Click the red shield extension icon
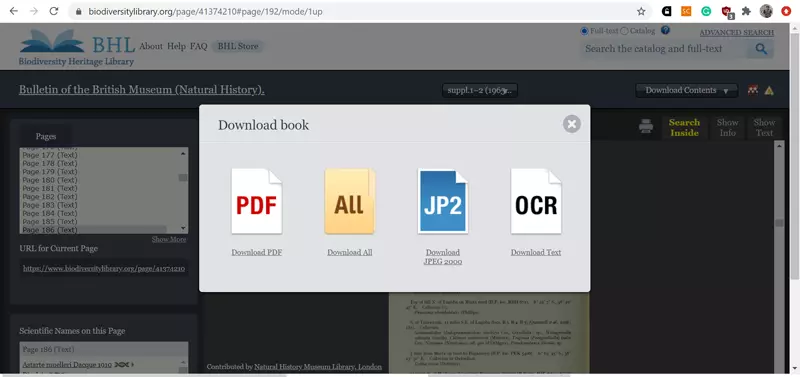The image size is (800, 377). (727, 12)
